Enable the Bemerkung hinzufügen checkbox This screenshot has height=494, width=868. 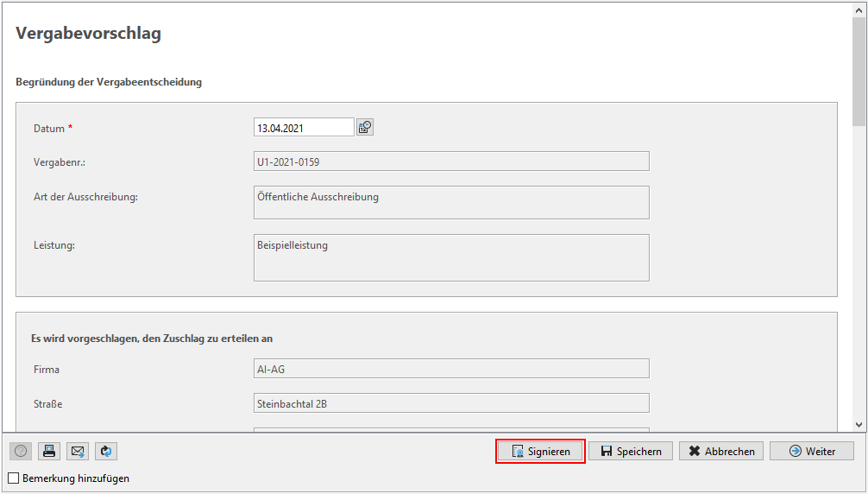[14, 478]
